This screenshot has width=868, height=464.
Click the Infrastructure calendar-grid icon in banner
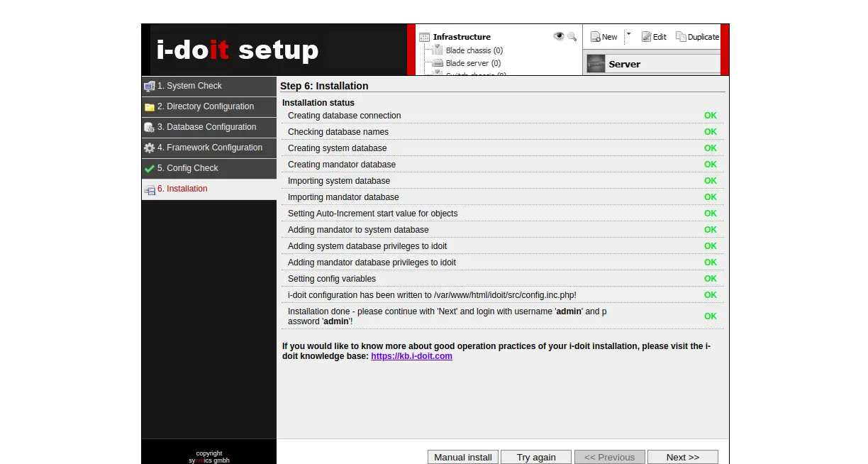coord(425,37)
